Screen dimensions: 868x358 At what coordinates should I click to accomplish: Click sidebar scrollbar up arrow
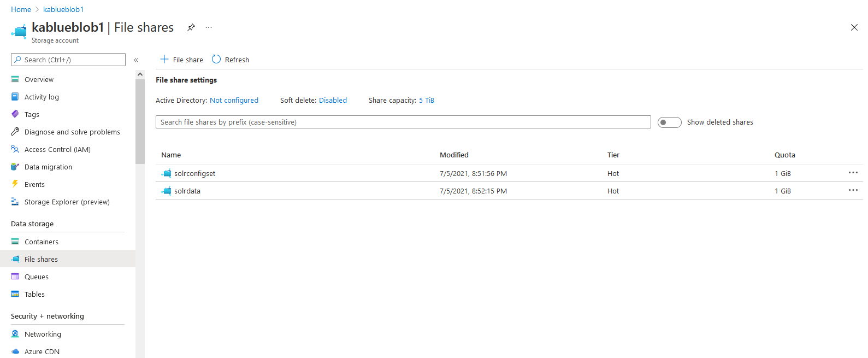[140, 74]
